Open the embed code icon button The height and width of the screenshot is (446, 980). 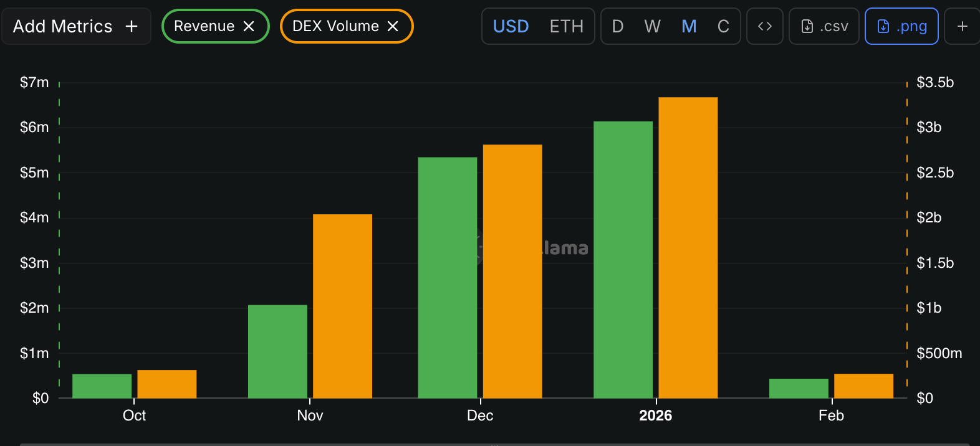point(765,26)
